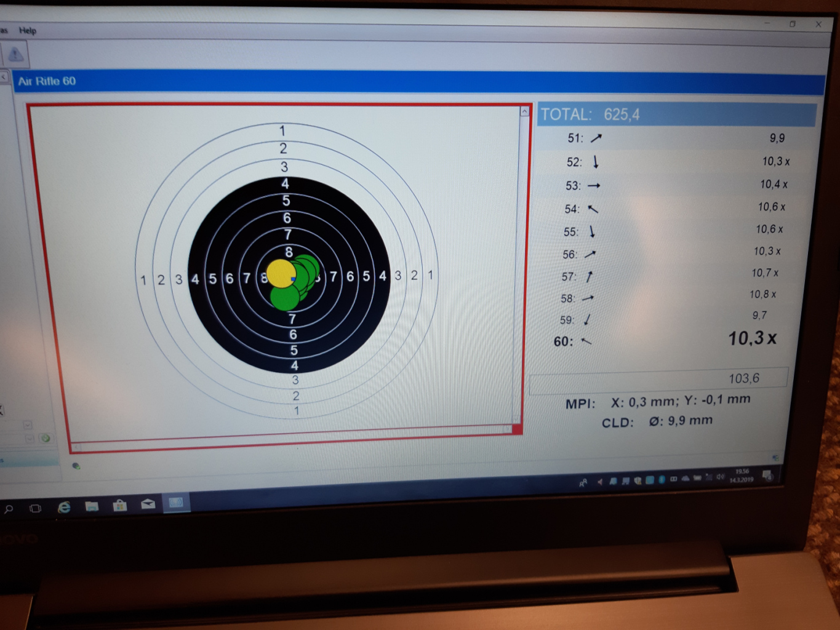
Task: Open the notification center in system tray
Action: click(x=767, y=475)
